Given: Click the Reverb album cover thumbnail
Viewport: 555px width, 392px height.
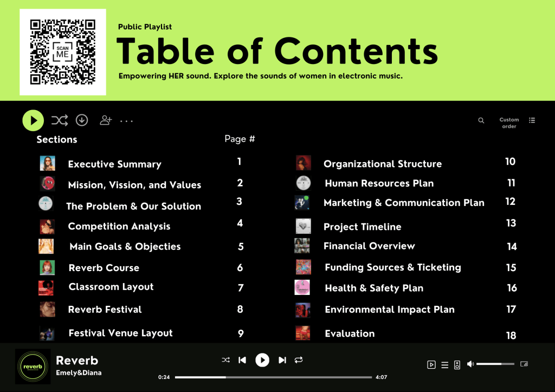Looking at the screenshot, I should coord(33,367).
